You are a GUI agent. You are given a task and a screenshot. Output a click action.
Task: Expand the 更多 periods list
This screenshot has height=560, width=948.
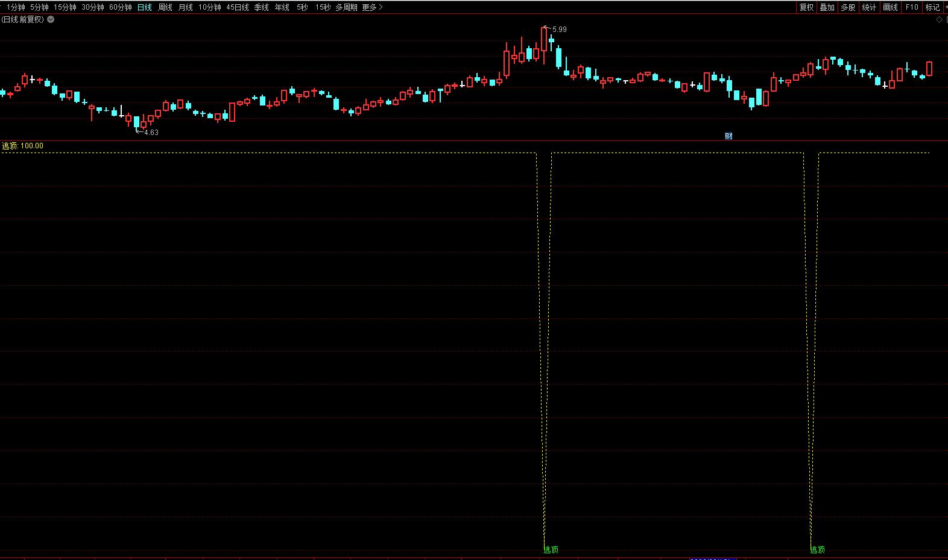372,7
